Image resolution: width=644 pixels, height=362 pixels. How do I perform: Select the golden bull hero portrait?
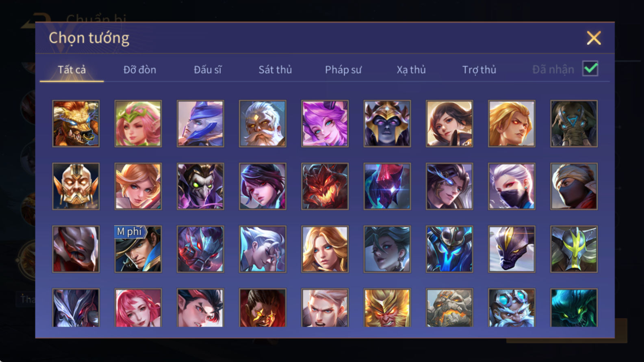click(76, 124)
